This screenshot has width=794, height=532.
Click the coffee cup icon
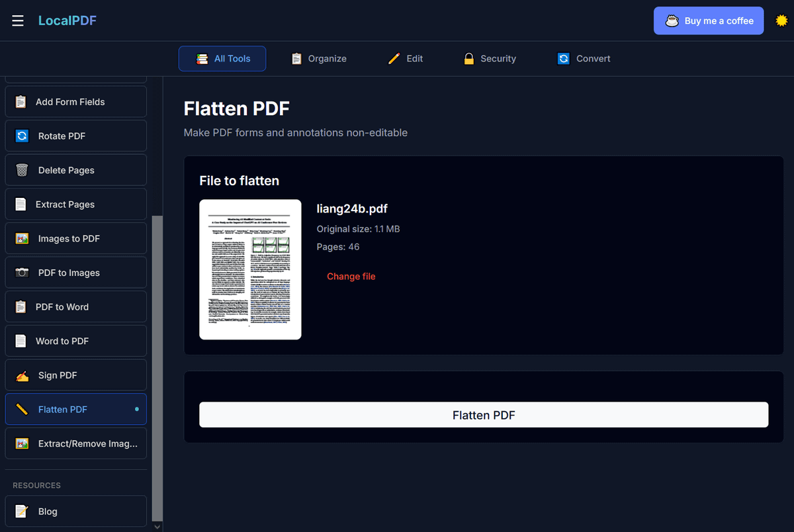coord(672,21)
